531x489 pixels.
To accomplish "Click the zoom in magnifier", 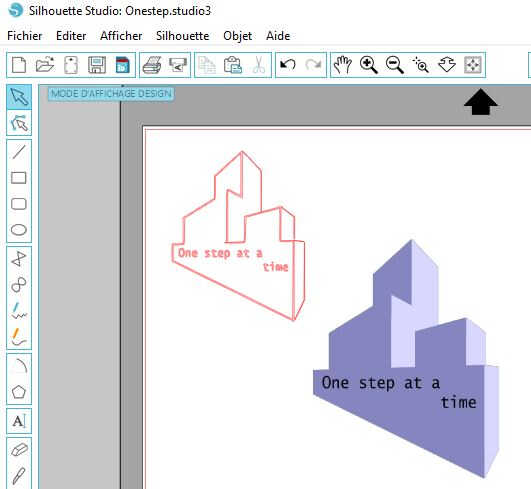I will click(369, 65).
